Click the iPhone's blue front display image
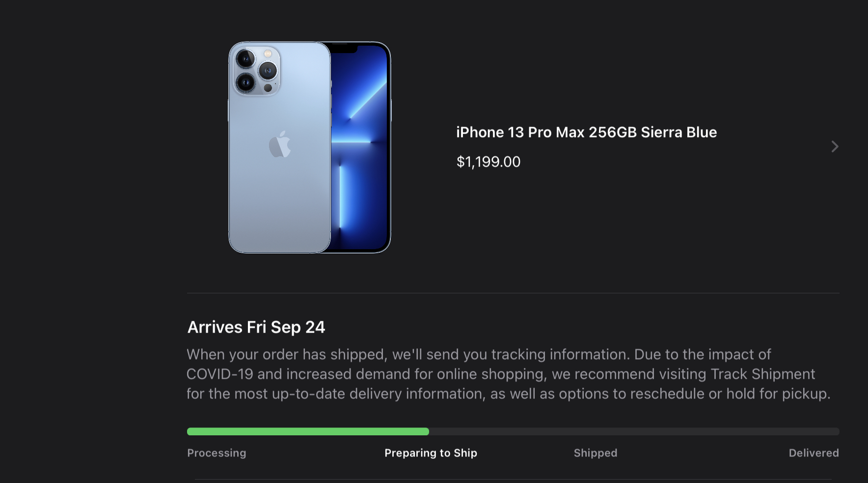 coord(361,147)
